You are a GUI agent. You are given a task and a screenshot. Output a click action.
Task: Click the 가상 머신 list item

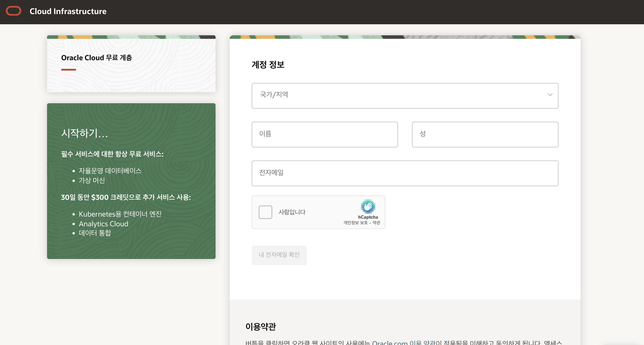[92, 181]
